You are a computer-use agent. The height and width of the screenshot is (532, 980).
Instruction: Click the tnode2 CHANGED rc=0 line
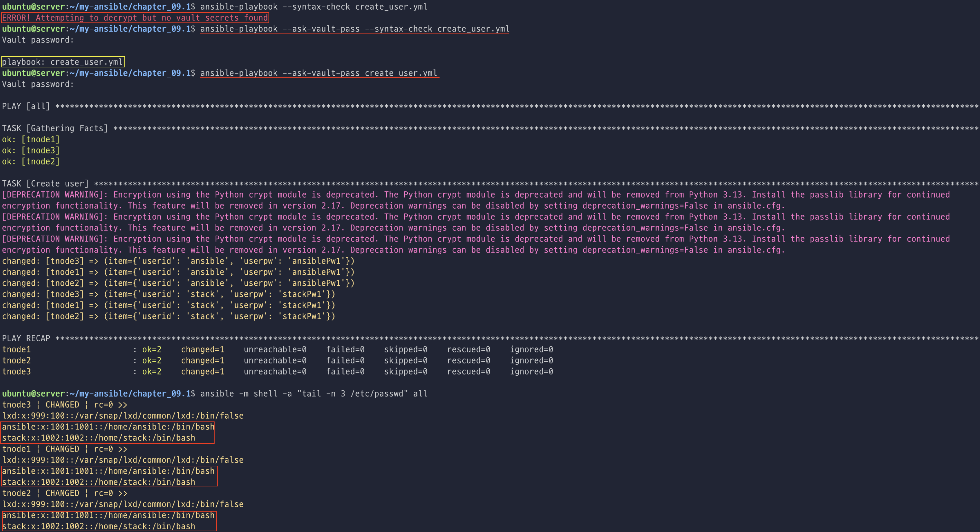(65, 493)
